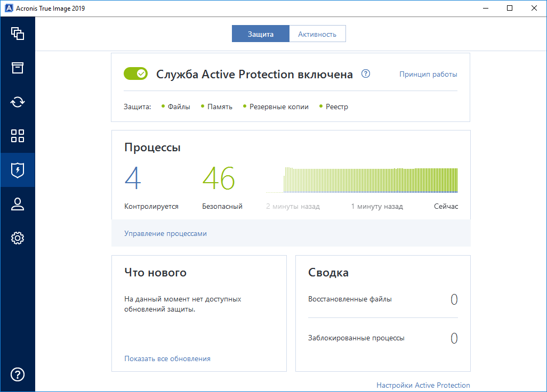This screenshot has height=392, width=547.
Task: Open Управление процессами link
Action: click(165, 233)
